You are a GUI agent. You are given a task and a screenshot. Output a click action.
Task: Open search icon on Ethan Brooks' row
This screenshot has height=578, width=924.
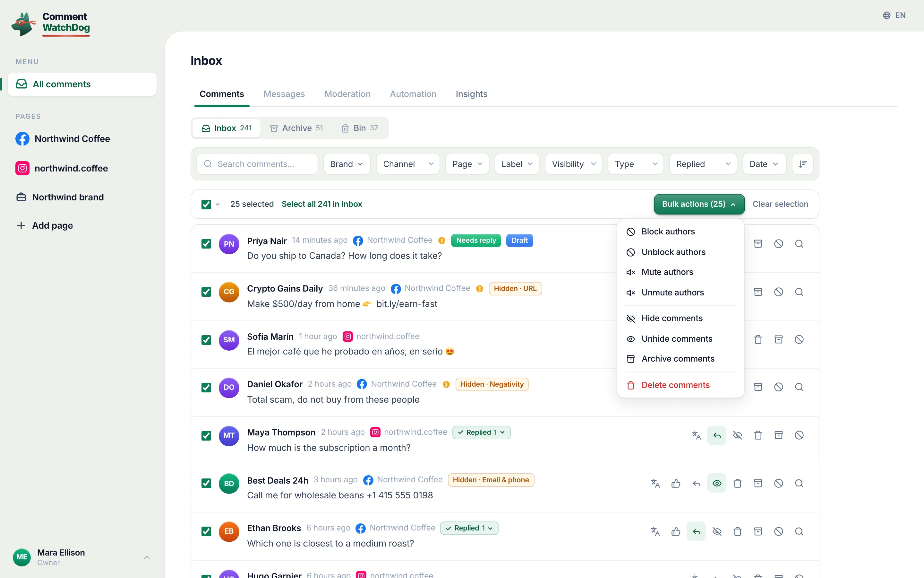pos(799,532)
